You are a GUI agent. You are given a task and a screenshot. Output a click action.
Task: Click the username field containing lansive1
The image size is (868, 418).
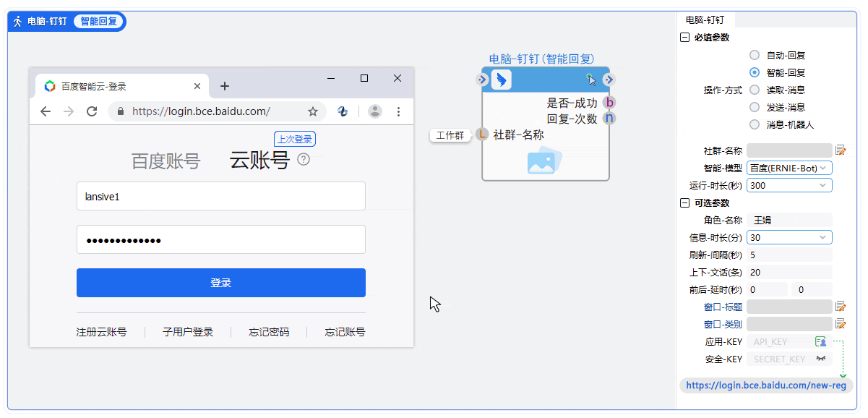click(220, 196)
